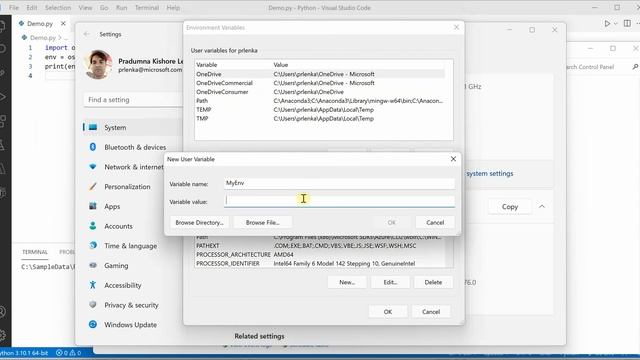Click Split Editor icon in VS Code
This screenshot has height=360, width=640.
[627, 24]
